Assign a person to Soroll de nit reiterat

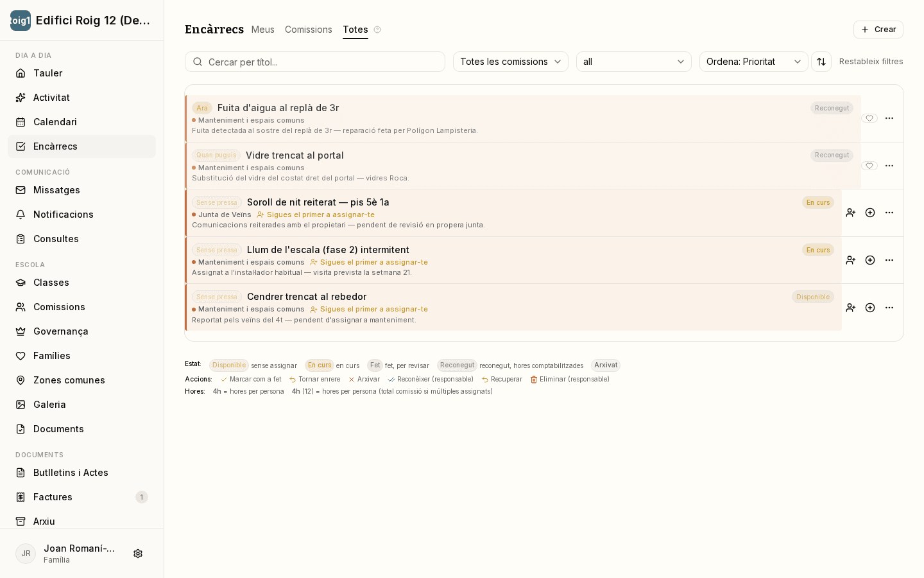point(851,213)
